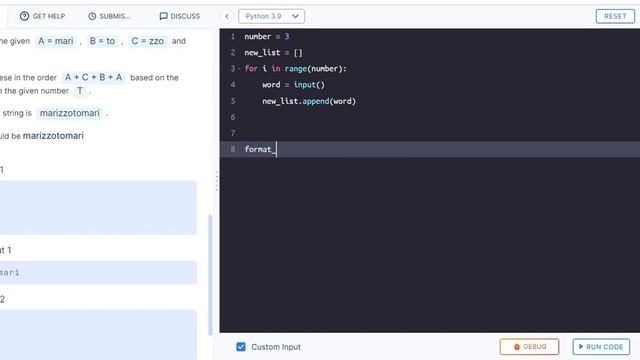This screenshot has height=360, width=640.
Task: Click the Debug button
Action: (529, 347)
